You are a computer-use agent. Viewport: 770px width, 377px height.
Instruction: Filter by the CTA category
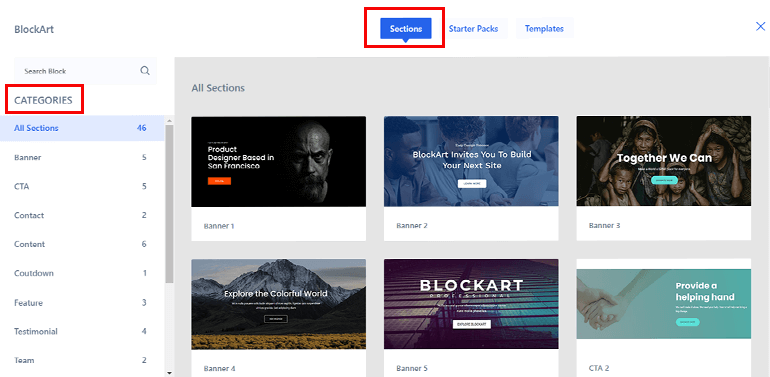[x=82, y=187]
